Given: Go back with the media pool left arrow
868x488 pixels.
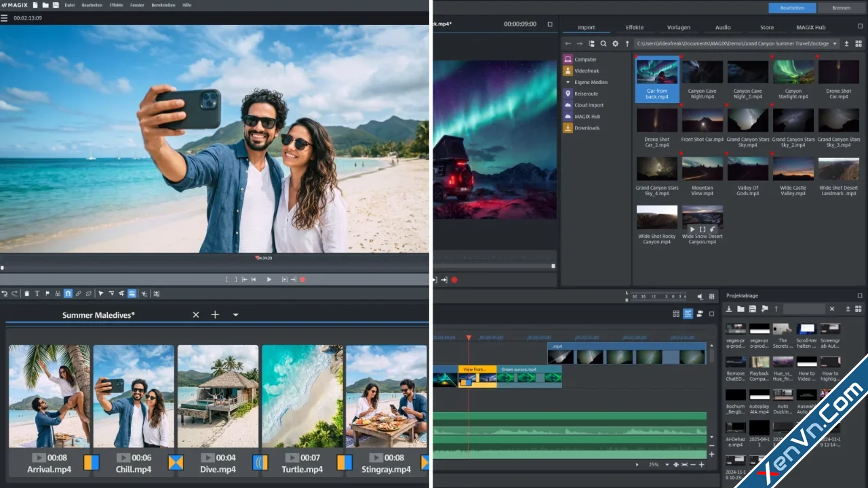Looking at the screenshot, I should click(x=568, y=43).
